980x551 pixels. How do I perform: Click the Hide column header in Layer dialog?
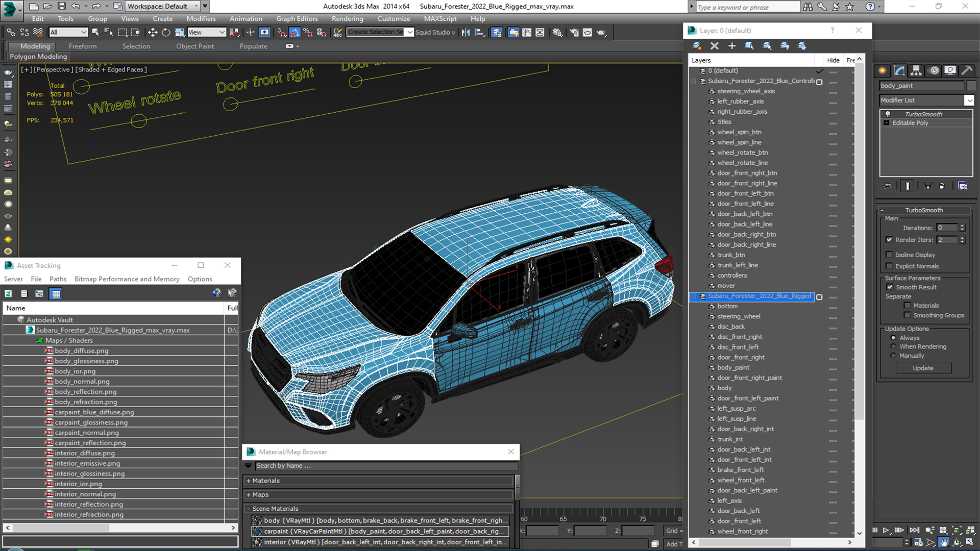[x=833, y=60]
